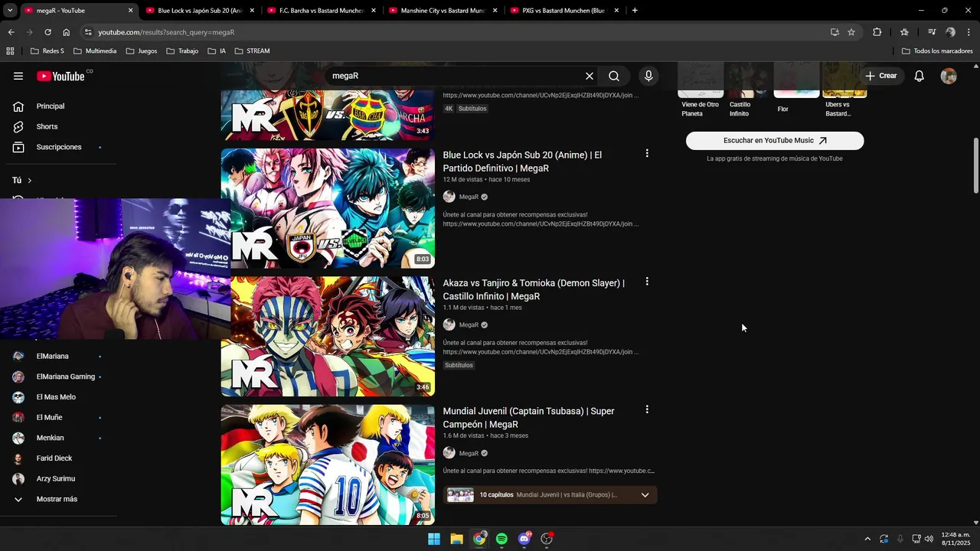This screenshot has width=980, height=551.
Task: Switch to F.C. Barcha vs Bastard Munchen tab
Action: 321,11
